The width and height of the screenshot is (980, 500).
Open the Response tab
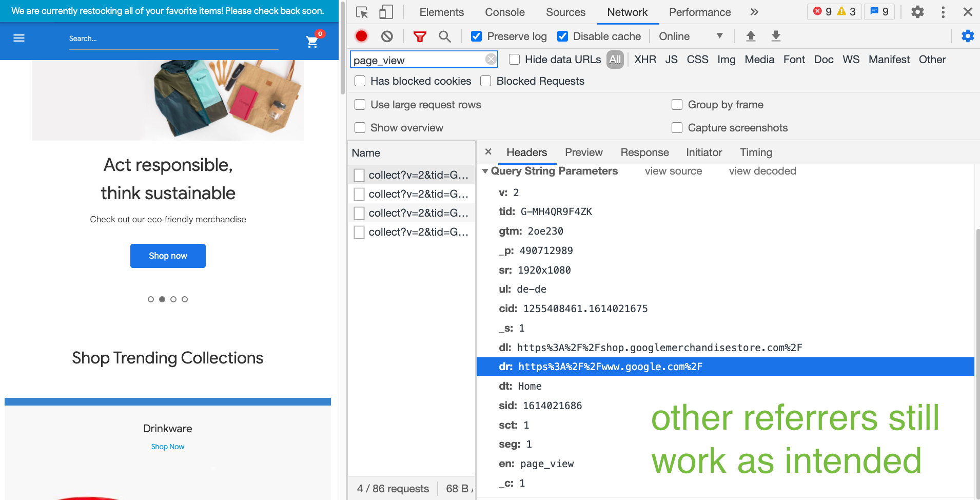644,152
